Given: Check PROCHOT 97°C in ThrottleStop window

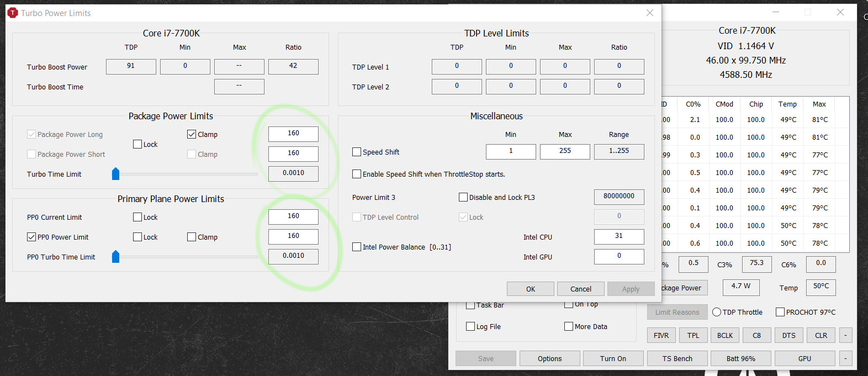Looking at the screenshot, I should (x=780, y=312).
